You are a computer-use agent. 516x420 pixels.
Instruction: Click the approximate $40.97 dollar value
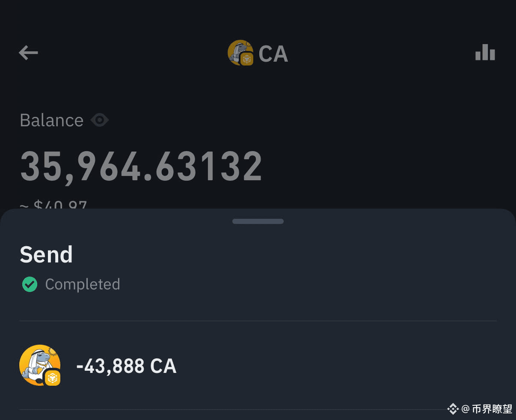pyautogui.click(x=53, y=205)
